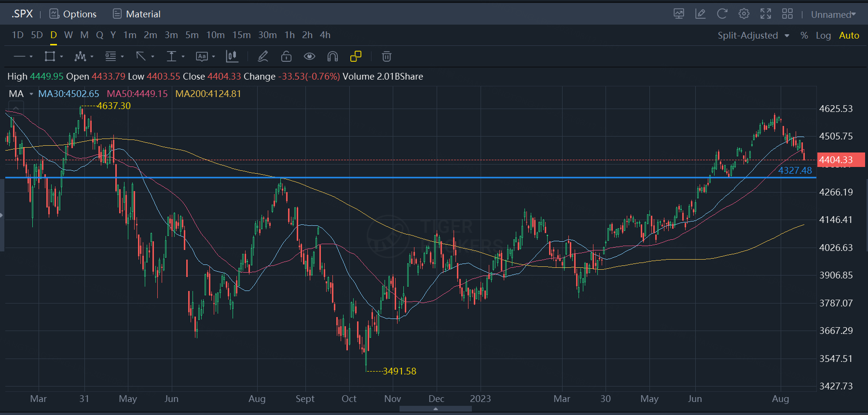Click the MA50:4449.15 indicator label
This screenshot has height=415, width=868.
click(x=137, y=94)
